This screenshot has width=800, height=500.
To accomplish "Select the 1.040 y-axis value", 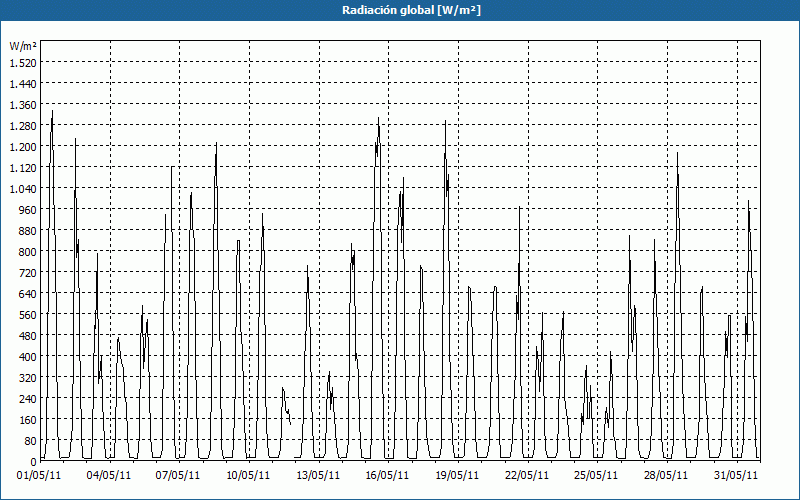I will pos(23,189).
